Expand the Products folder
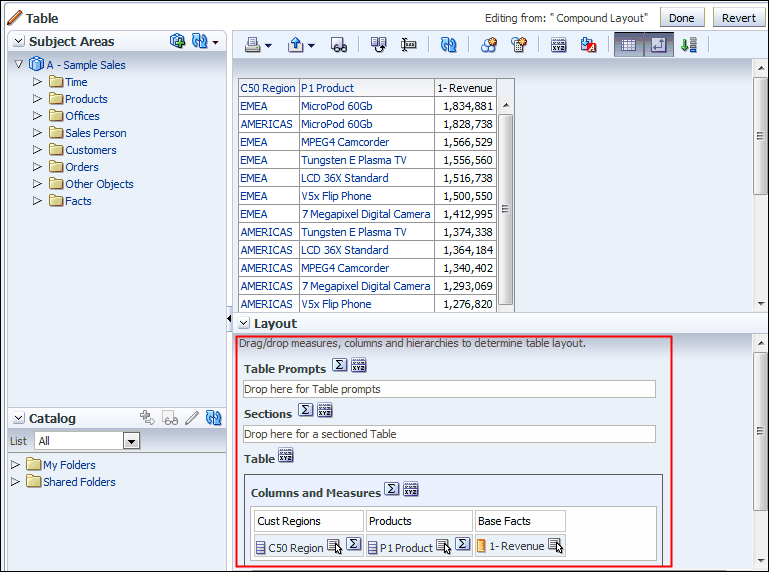Screen dimensions: 769x572 (37, 99)
